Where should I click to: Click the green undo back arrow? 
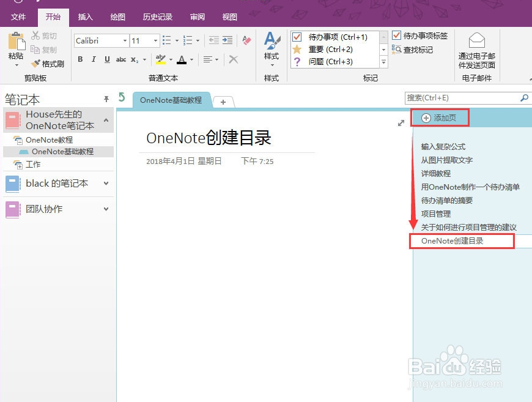pos(122,97)
